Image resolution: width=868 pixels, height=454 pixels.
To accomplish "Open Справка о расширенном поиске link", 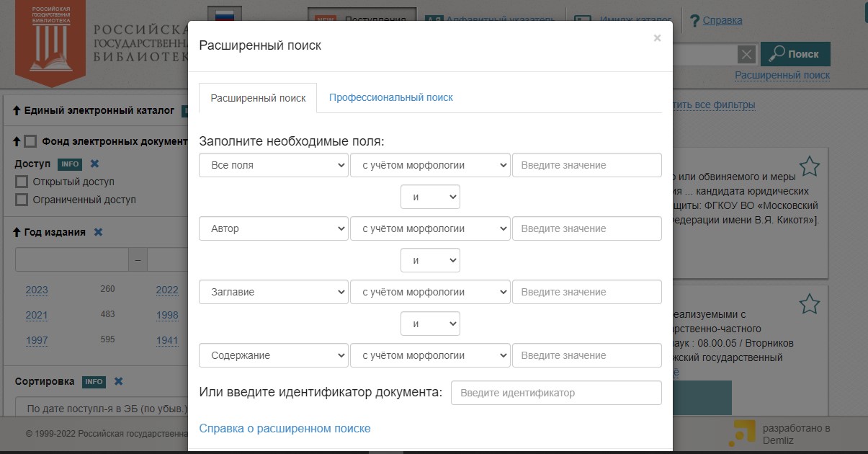I will click(x=285, y=429).
